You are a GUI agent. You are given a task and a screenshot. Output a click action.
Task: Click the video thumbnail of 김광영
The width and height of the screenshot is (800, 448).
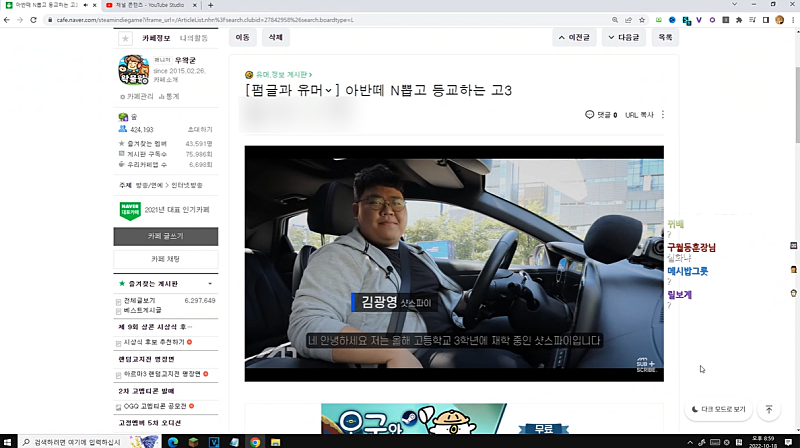(454, 263)
